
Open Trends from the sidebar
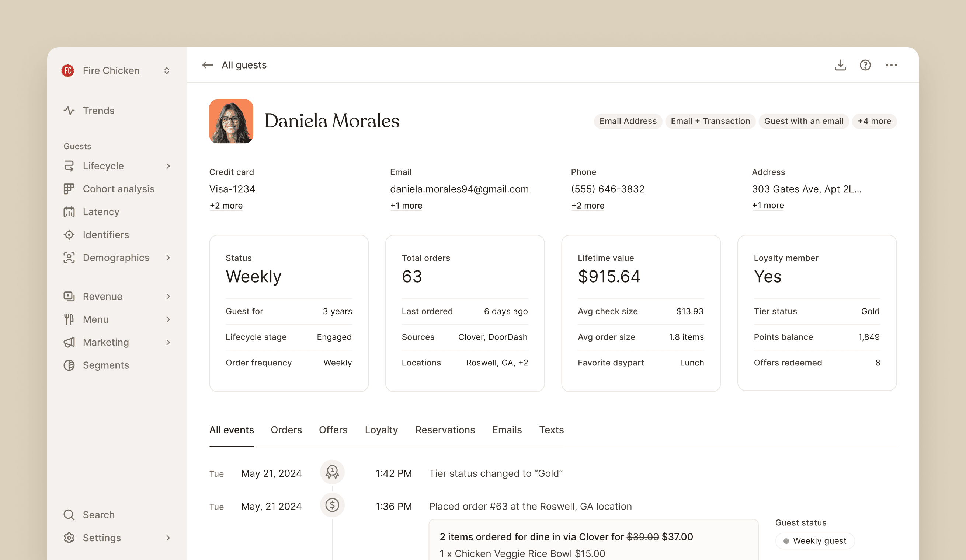(98, 111)
